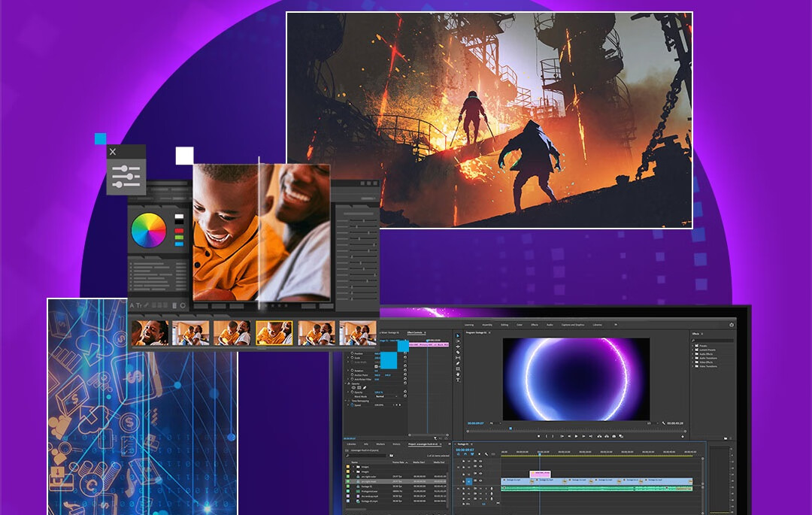
Task: Open timeline display settings wrench
Action: pyautogui.click(x=486, y=454)
